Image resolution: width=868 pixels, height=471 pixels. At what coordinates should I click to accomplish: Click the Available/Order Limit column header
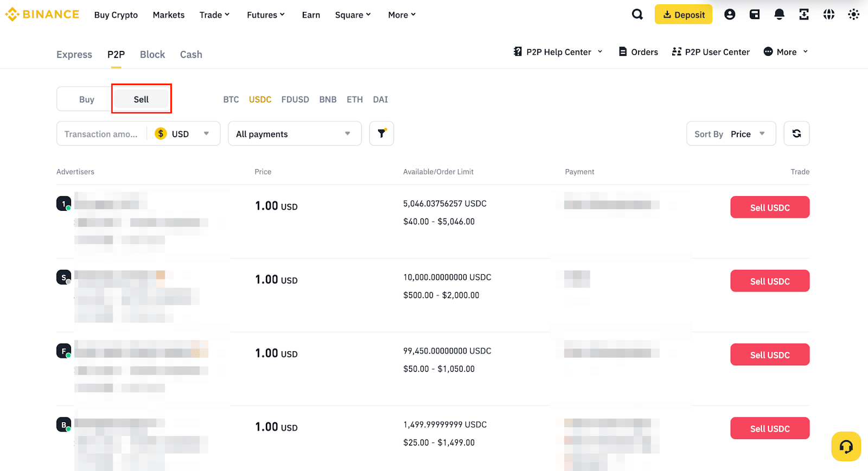pyautogui.click(x=438, y=171)
